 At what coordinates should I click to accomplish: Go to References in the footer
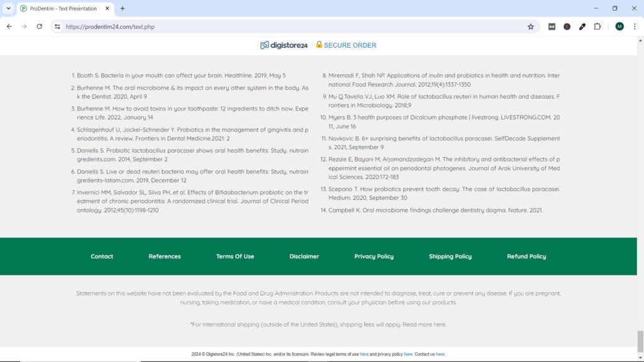(164, 256)
